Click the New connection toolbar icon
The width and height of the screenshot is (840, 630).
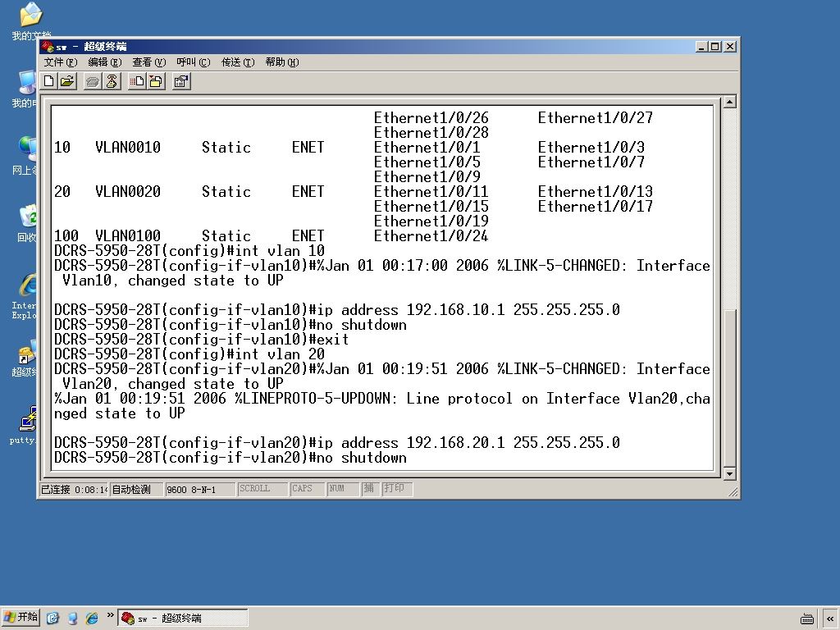49,81
